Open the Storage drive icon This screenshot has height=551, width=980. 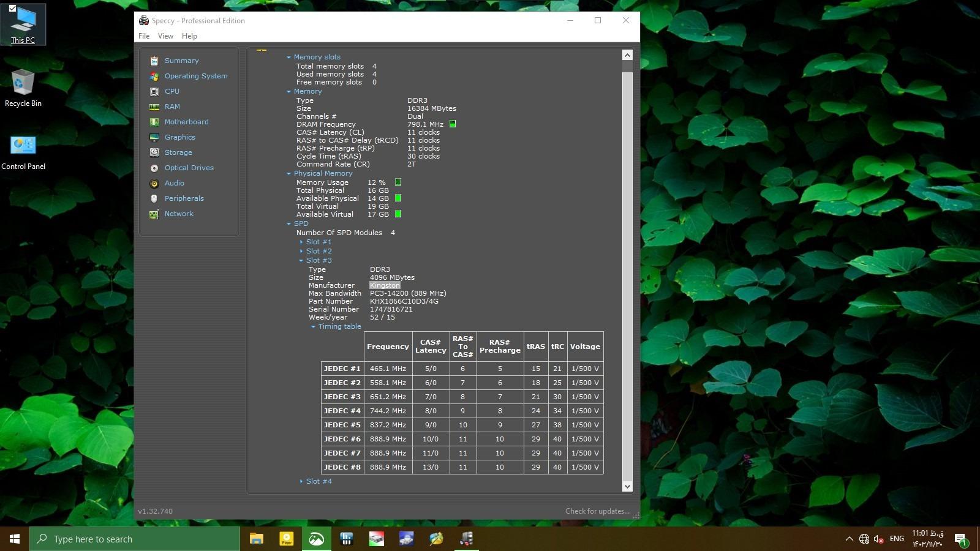pyautogui.click(x=154, y=152)
